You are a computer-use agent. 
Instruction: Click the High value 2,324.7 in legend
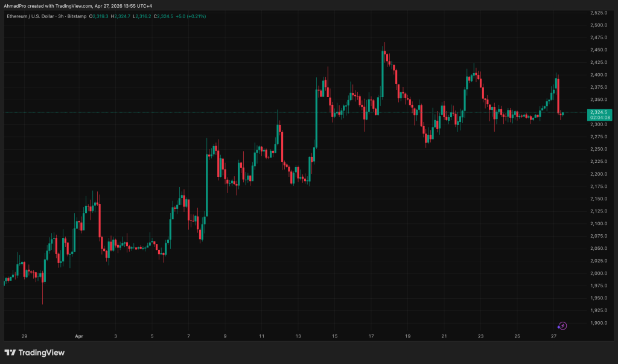(123, 16)
